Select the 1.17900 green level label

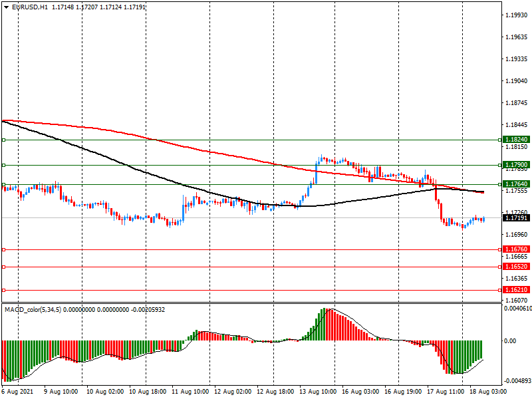coord(516,165)
